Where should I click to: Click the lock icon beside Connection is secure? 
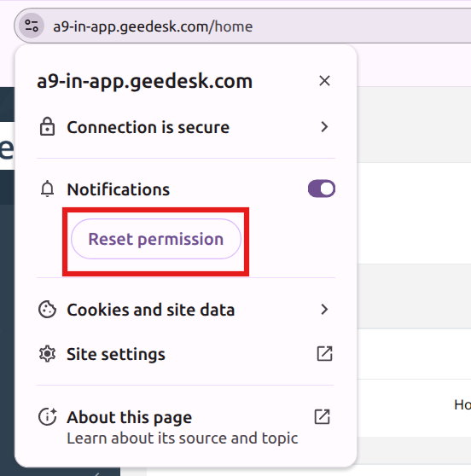(48, 126)
